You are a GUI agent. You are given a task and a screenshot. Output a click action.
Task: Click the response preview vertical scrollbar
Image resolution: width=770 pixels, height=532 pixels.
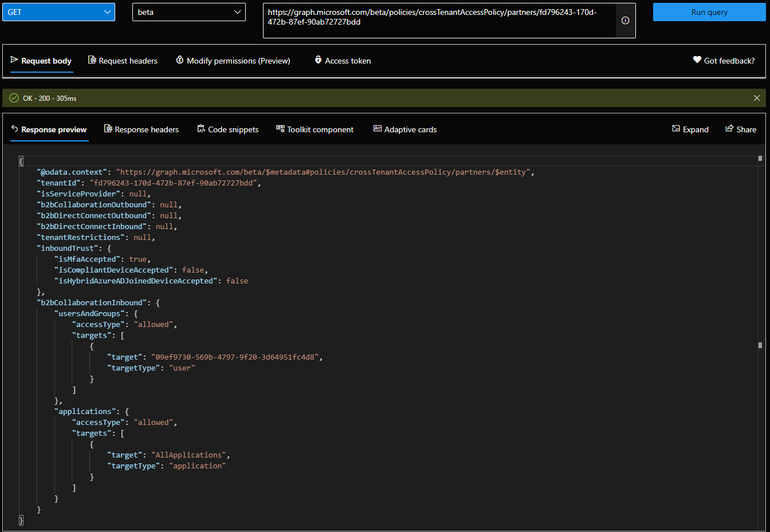(x=760, y=344)
